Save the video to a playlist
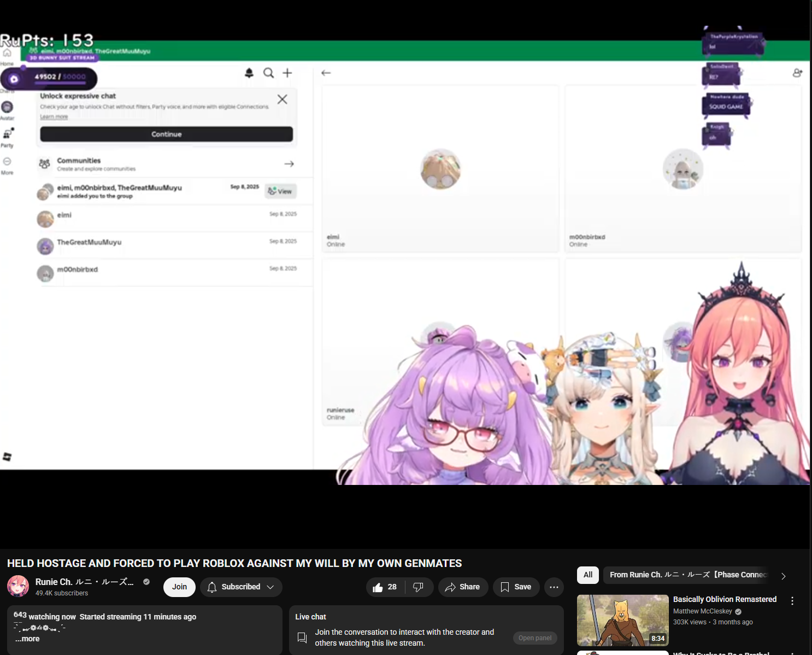 515,587
